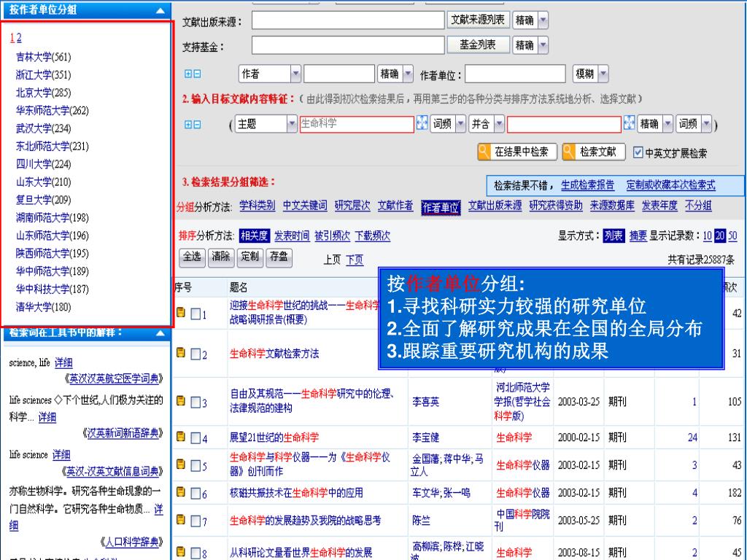Click the 存盘 button
Image resolution: width=747 pixels, height=560 pixels.
[x=279, y=257]
